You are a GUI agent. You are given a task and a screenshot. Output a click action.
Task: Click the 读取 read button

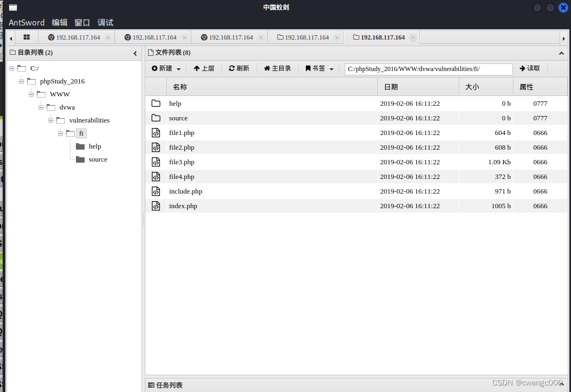pos(529,68)
